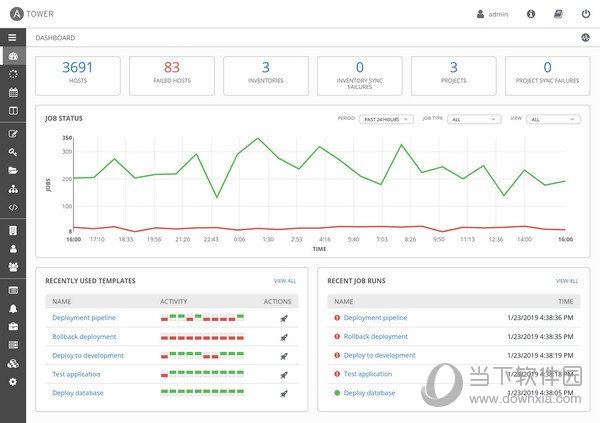
Task: Click the 3 Inventories summary card
Action: click(x=266, y=76)
